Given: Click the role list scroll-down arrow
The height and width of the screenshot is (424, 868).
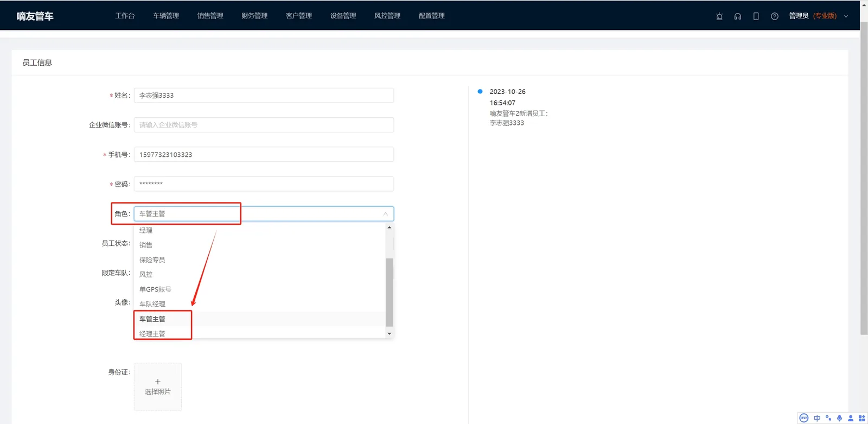Looking at the screenshot, I should [x=389, y=333].
